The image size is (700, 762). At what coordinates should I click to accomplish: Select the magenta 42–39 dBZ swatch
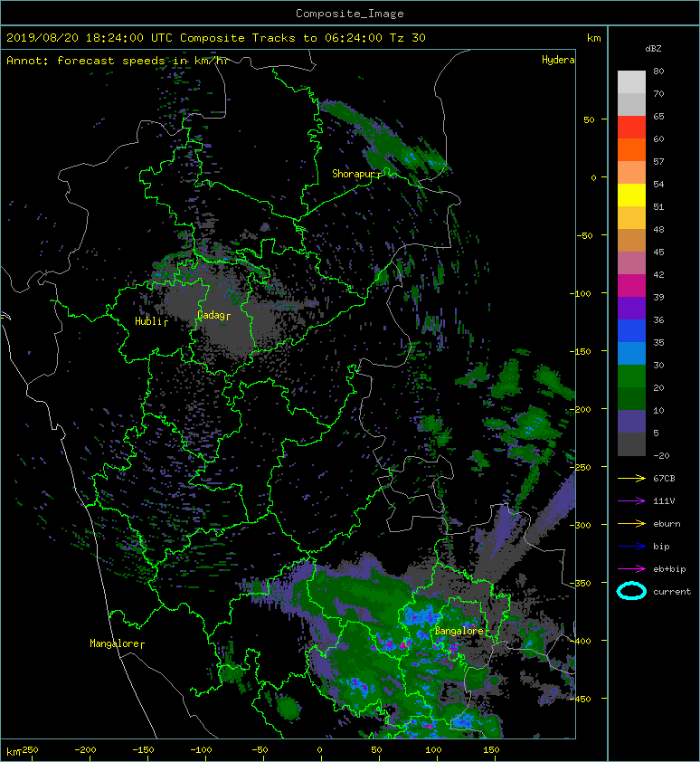coord(631,286)
